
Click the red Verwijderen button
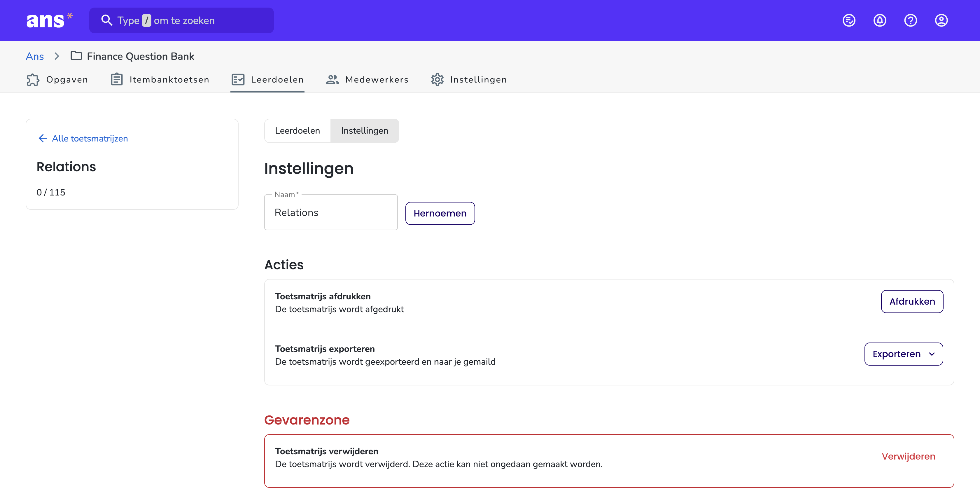(x=909, y=456)
